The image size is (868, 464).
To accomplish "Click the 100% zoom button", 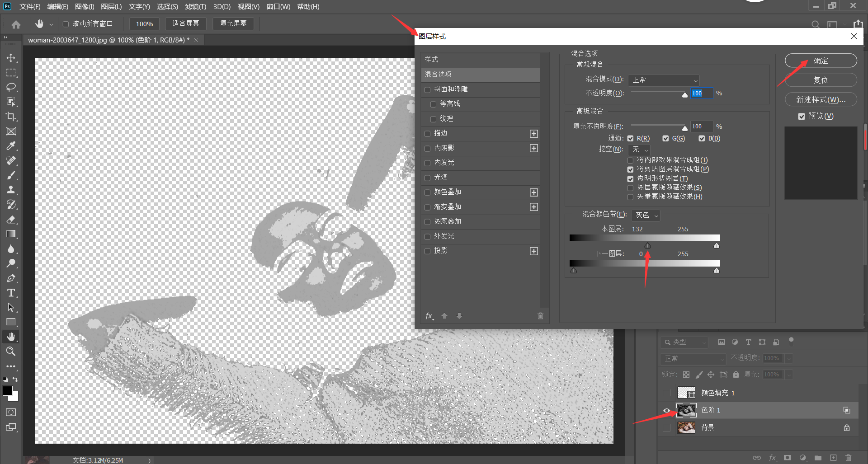I will pyautogui.click(x=145, y=24).
